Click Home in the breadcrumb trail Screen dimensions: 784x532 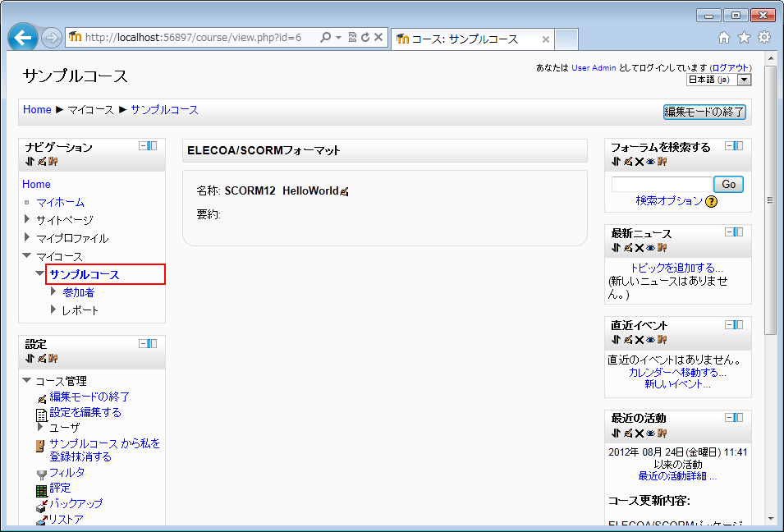pos(37,110)
